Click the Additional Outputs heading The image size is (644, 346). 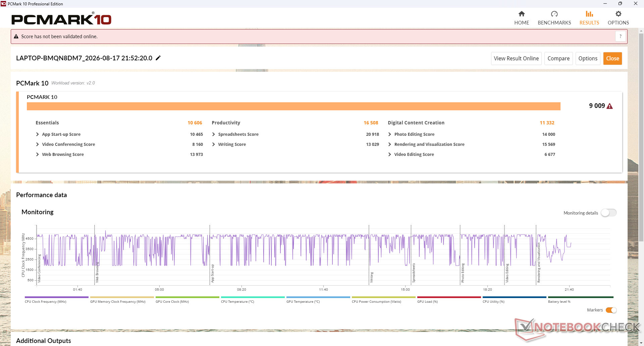coord(44,341)
